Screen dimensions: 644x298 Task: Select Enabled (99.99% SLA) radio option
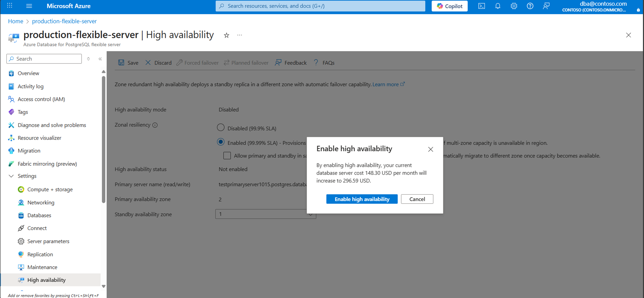tap(221, 142)
